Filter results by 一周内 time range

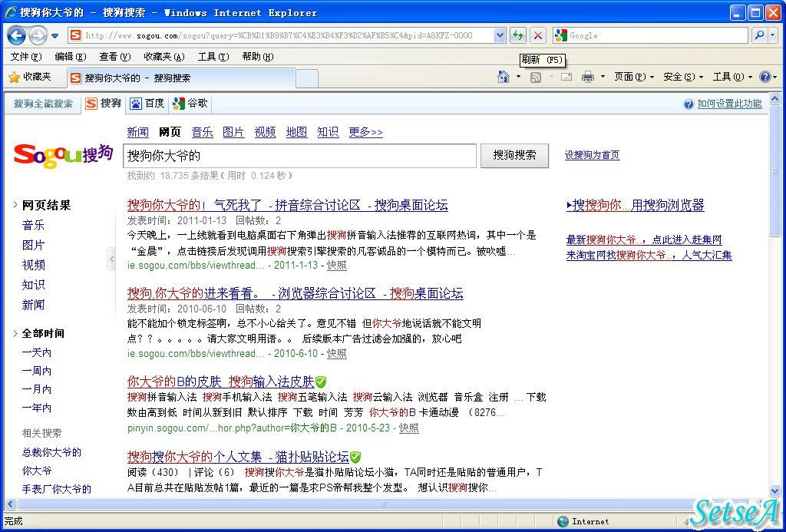tap(37, 371)
